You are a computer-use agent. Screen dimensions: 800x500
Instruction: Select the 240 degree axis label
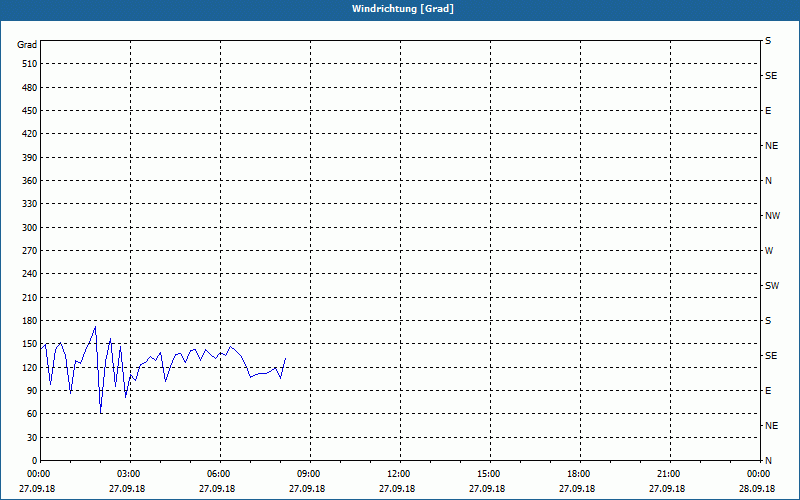pyautogui.click(x=29, y=273)
